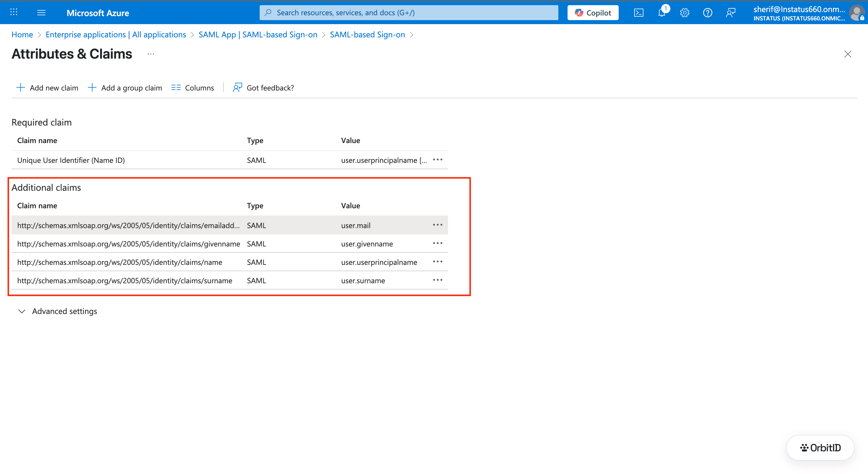Open Enterprise applications breadcrumb
The height and width of the screenshot is (474, 868).
(115, 34)
